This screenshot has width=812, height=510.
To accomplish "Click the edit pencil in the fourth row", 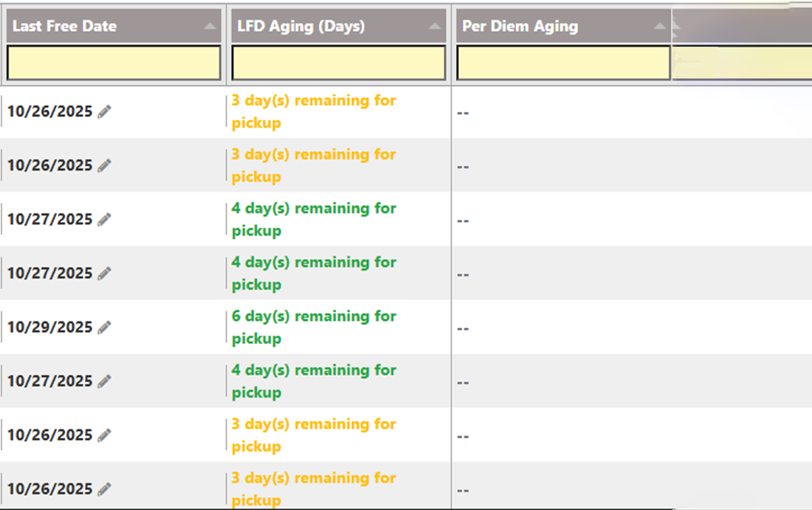I will [104, 274].
